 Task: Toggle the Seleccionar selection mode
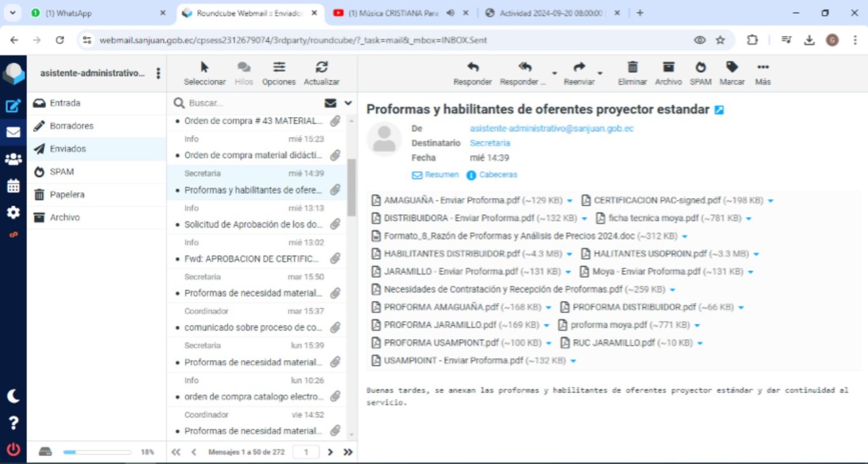tap(205, 67)
